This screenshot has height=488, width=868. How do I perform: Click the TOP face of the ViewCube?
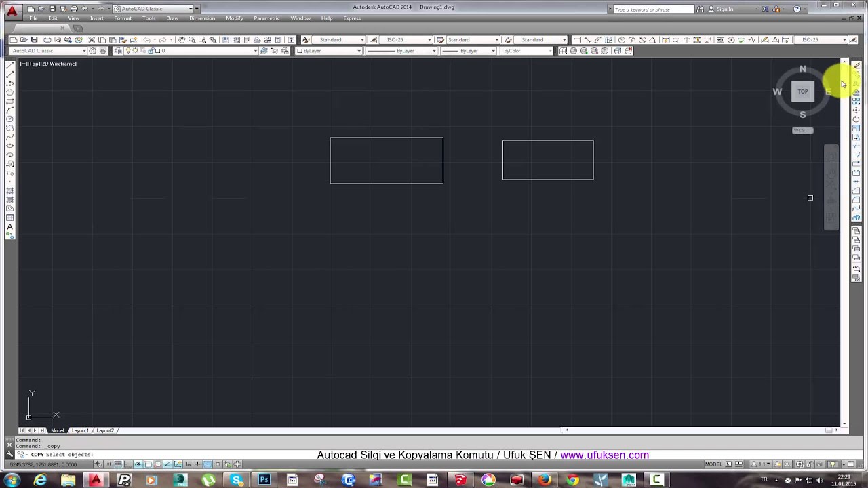(802, 91)
